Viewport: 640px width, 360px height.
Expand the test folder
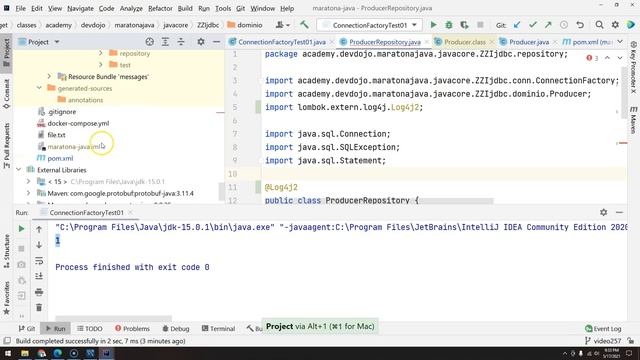tap(100, 64)
